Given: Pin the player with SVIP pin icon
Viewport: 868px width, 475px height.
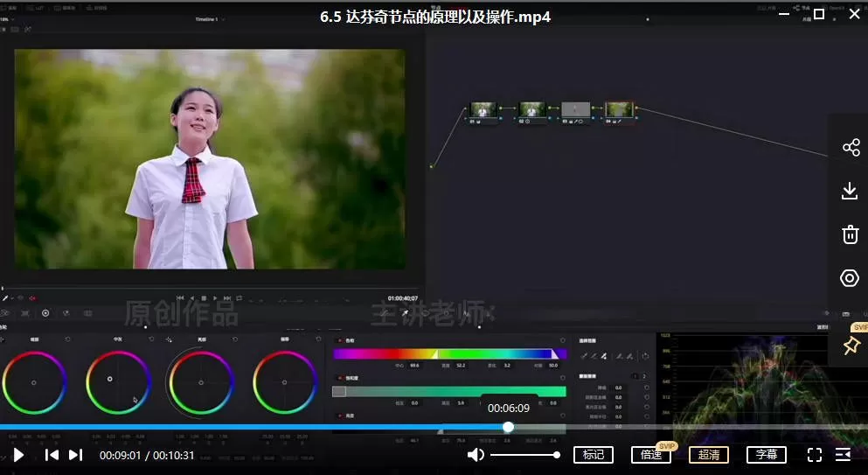Looking at the screenshot, I should coord(851,346).
